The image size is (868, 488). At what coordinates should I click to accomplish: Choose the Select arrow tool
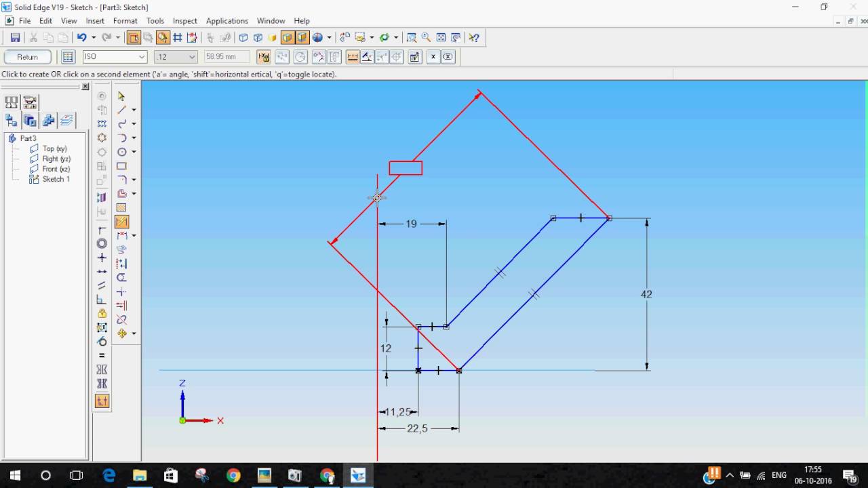(x=121, y=96)
